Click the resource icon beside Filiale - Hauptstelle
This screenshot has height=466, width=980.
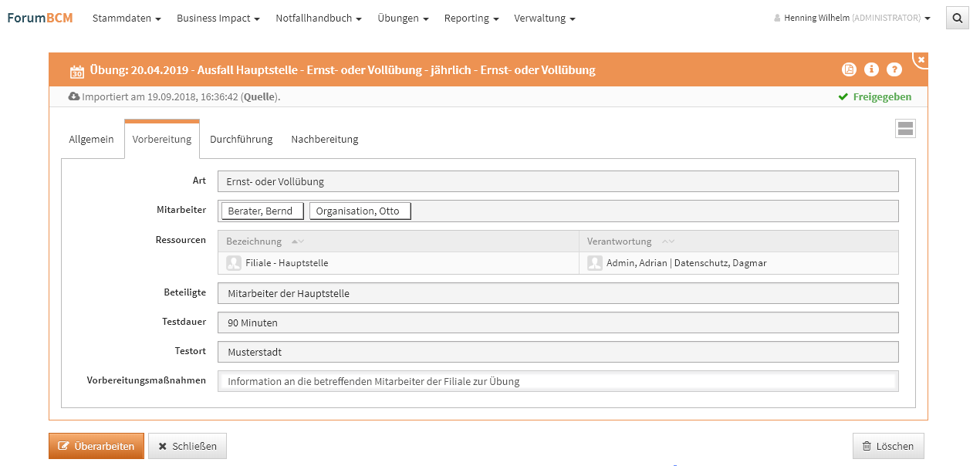tap(234, 263)
